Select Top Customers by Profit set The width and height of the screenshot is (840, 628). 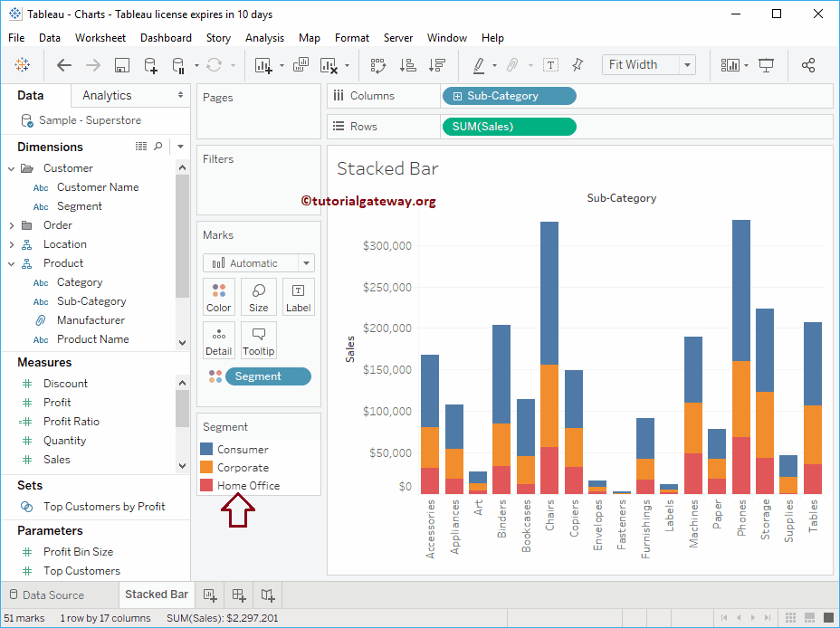pos(104,507)
